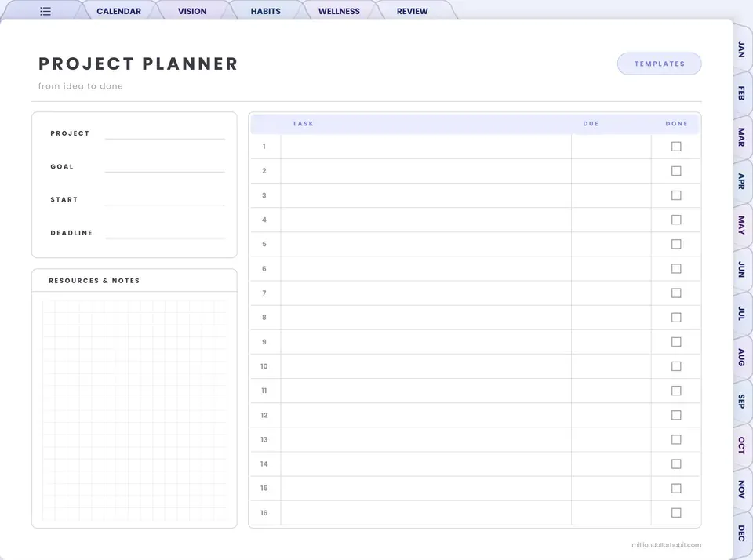Jump to the JAN month tab
This screenshot has width=753, height=560.
[741, 49]
